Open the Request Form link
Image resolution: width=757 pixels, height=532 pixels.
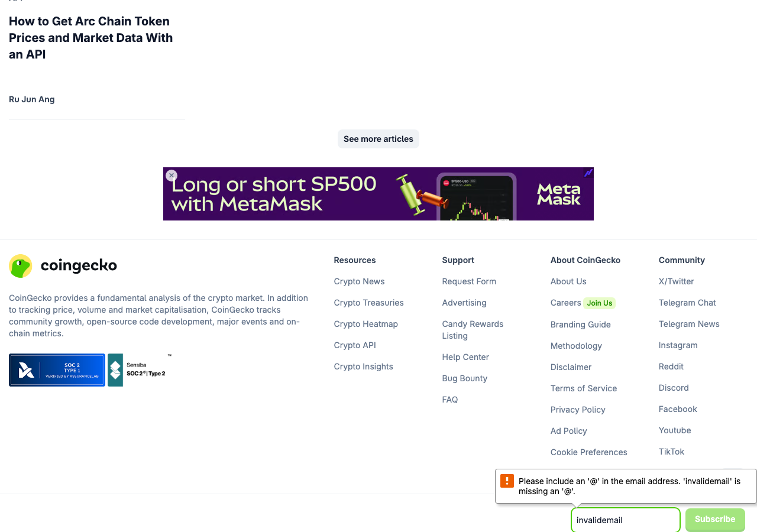[469, 281]
